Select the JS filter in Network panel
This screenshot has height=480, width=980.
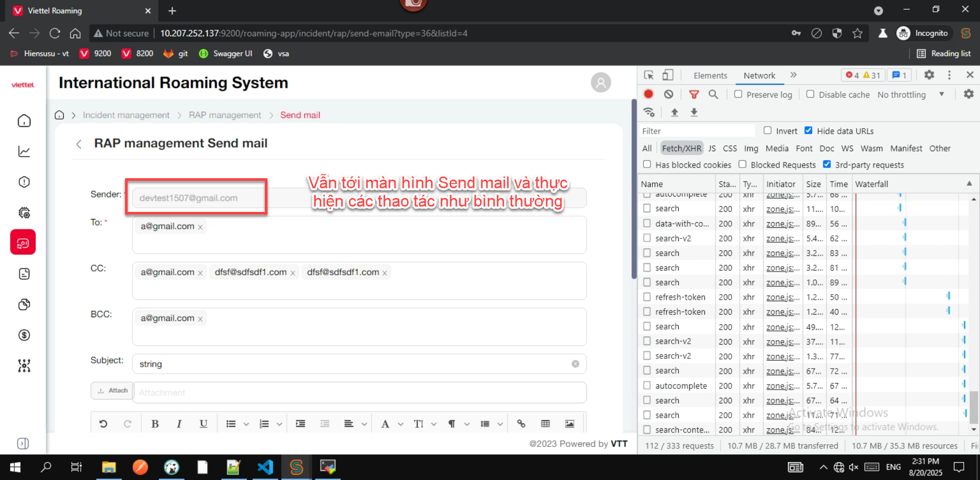(x=712, y=149)
